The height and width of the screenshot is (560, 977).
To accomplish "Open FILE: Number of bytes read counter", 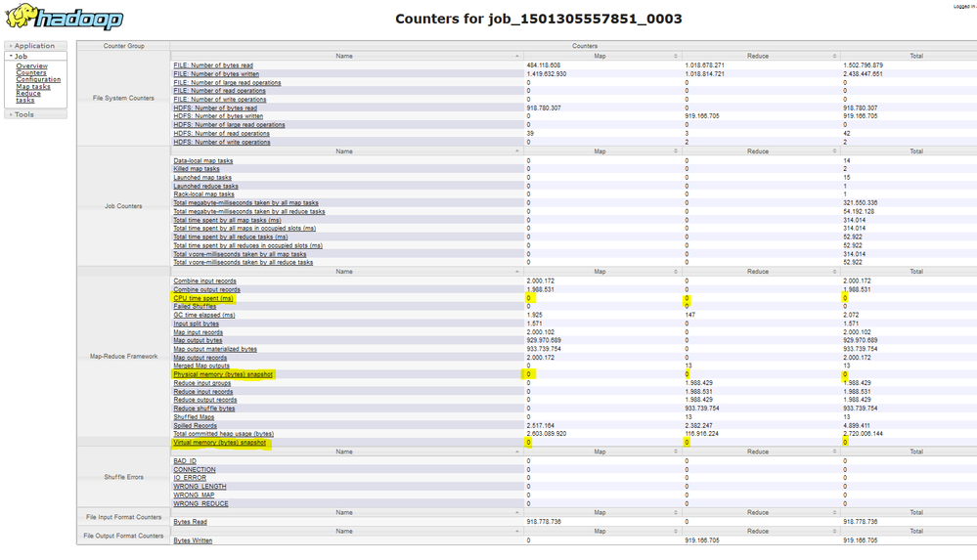I will pyautogui.click(x=213, y=65).
